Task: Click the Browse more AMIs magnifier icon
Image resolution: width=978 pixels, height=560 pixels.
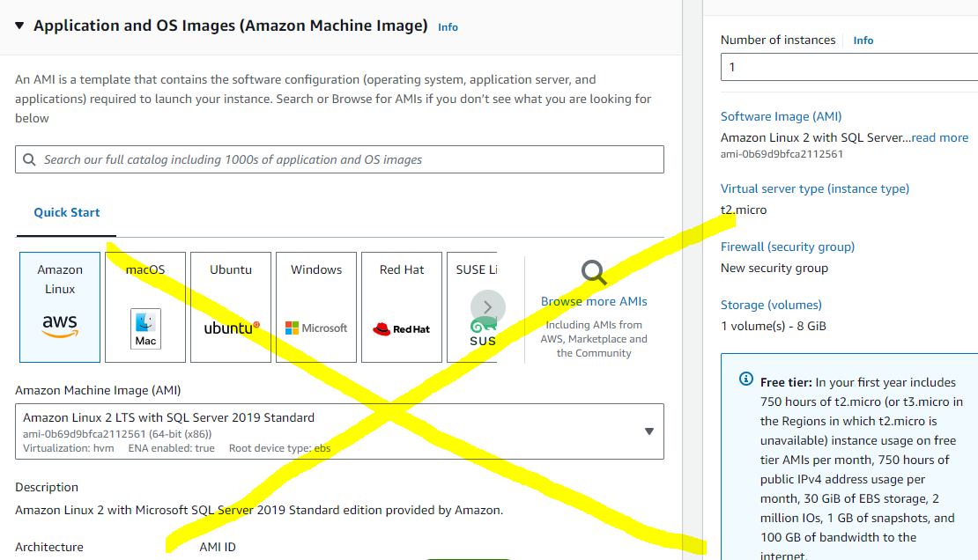Action: 594,273
